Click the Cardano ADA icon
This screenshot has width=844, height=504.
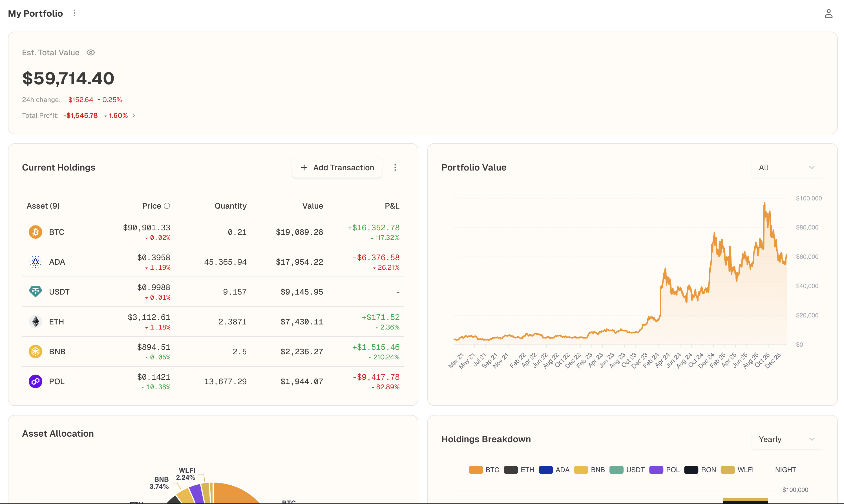coord(35,262)
